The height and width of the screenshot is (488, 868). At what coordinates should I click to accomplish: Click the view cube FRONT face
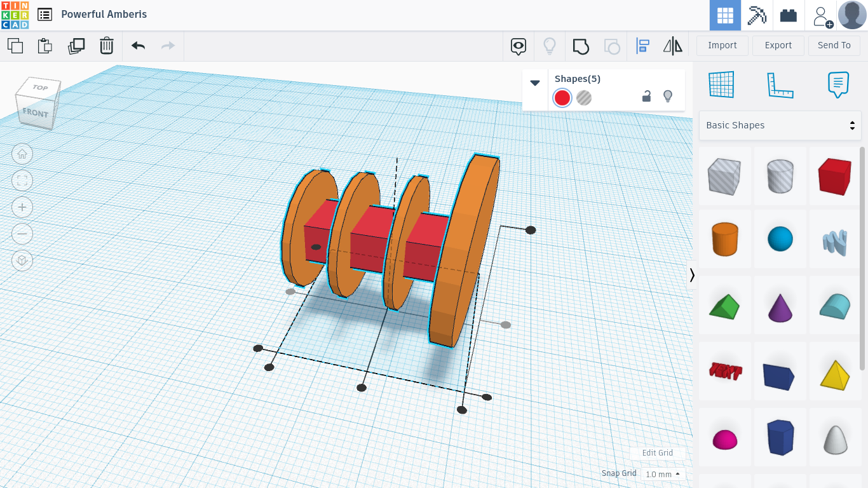(35, 112)
